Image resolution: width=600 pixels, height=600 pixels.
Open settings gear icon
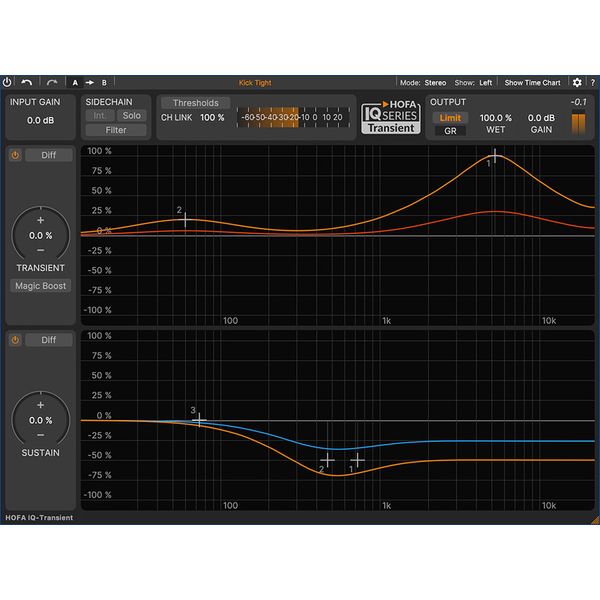tap(577, 82)
